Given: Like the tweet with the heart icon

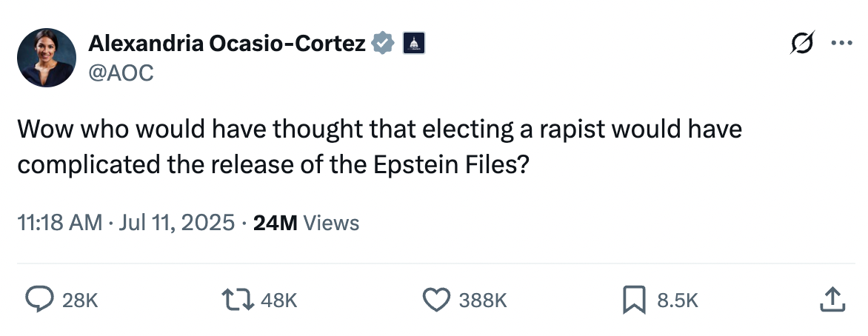Looking at the screenshot, I should coord(436,300).
